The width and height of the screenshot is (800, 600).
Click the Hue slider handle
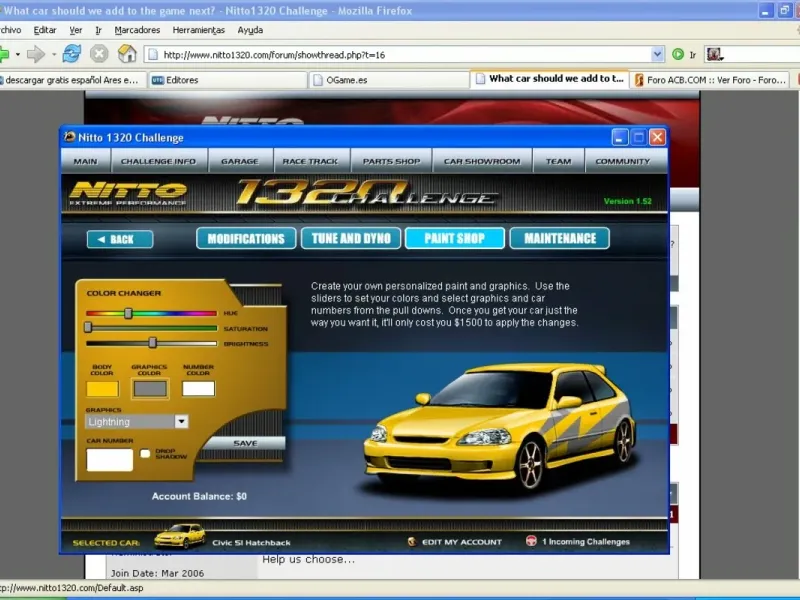coord(128,313)
